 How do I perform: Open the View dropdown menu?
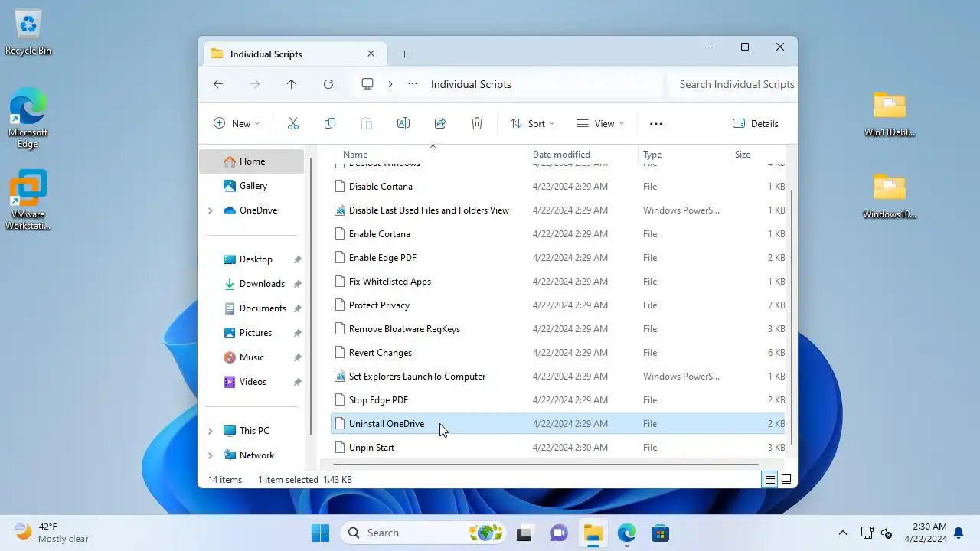[x=600, y=123]
